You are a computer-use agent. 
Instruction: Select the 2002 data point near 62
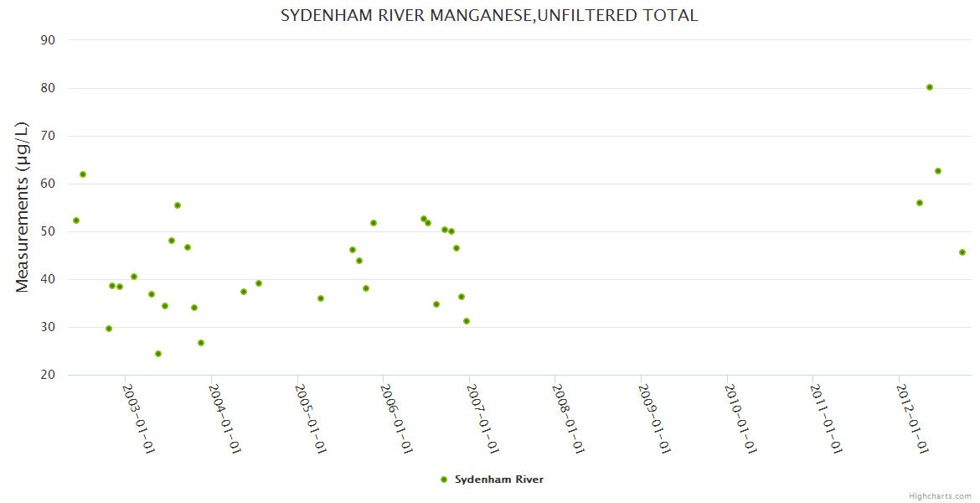[x=83, y=174]
